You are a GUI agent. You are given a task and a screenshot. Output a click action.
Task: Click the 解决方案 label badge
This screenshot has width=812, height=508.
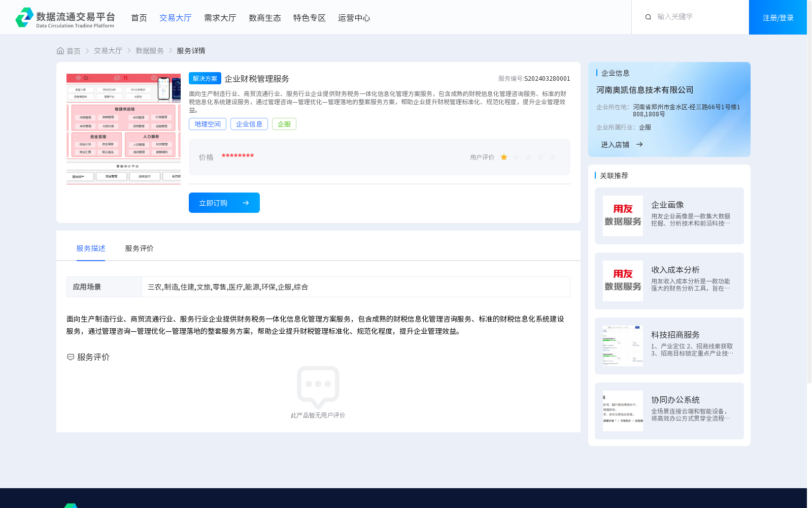click(x=205, y=78)
